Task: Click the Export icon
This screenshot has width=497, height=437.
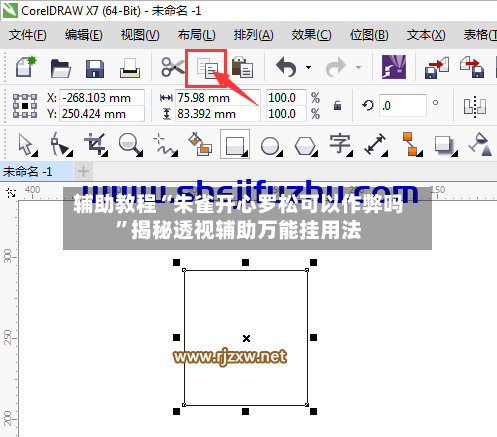Action: point(472,67)
